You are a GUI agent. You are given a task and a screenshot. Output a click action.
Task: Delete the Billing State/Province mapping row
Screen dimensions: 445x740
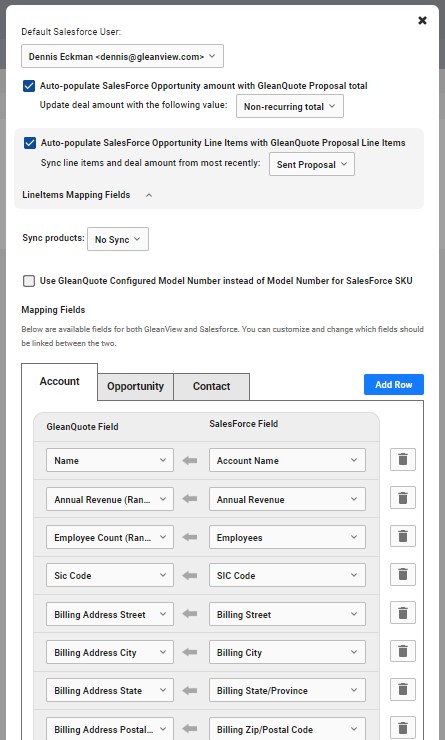pos(403,690)
